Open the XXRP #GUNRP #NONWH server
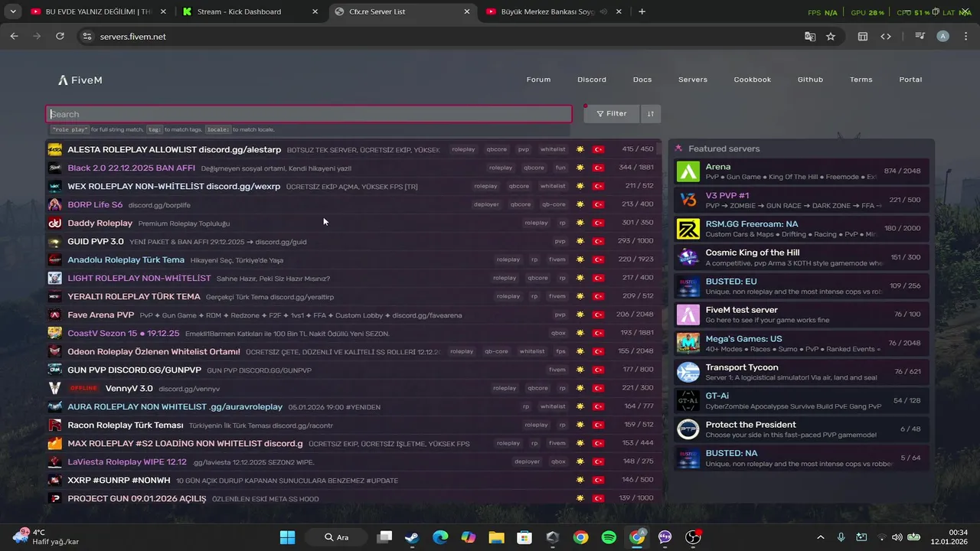The height and width of the screenshot is (551, 980). point(353,481)
